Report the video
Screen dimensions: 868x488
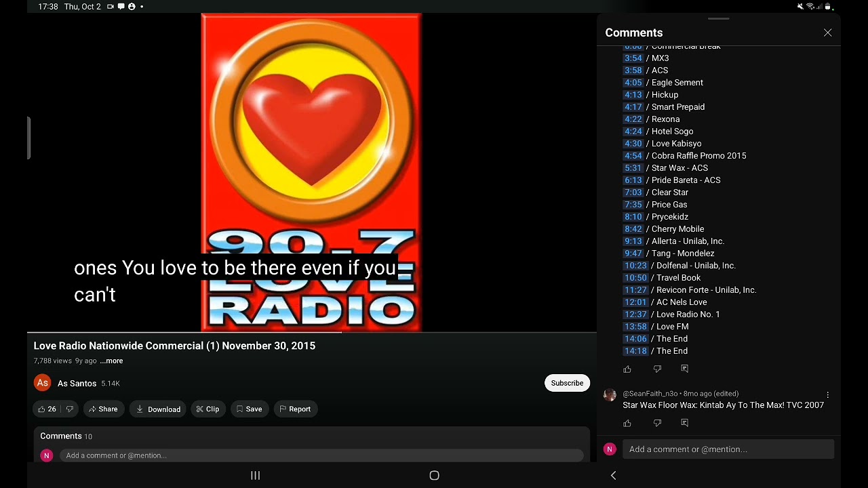[295, 409]
